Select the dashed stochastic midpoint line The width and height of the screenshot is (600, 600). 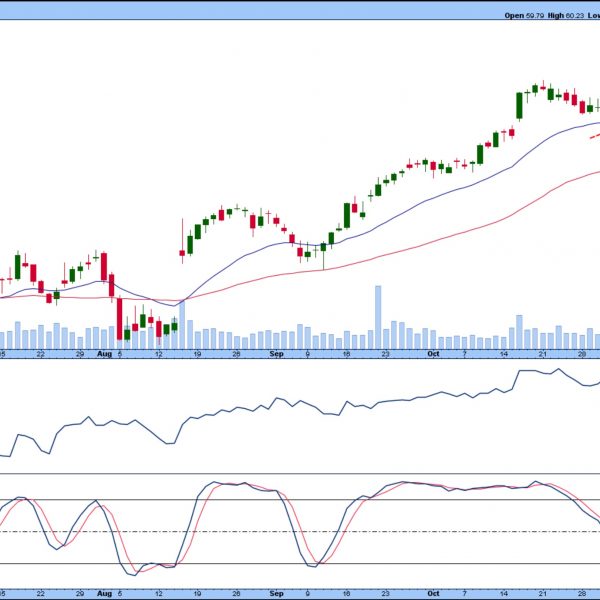coord(300,532)
